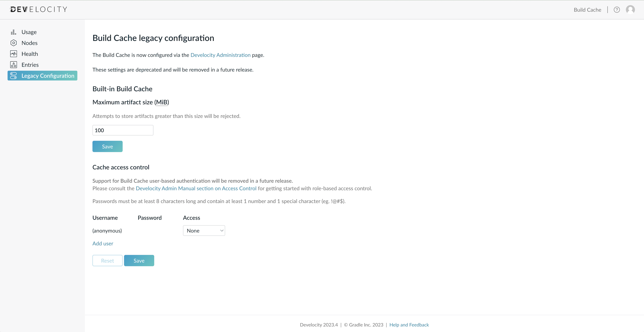This screenshot has height=332, width=644.
Task: Click the maximum artifact size input field
Action: 123,130
